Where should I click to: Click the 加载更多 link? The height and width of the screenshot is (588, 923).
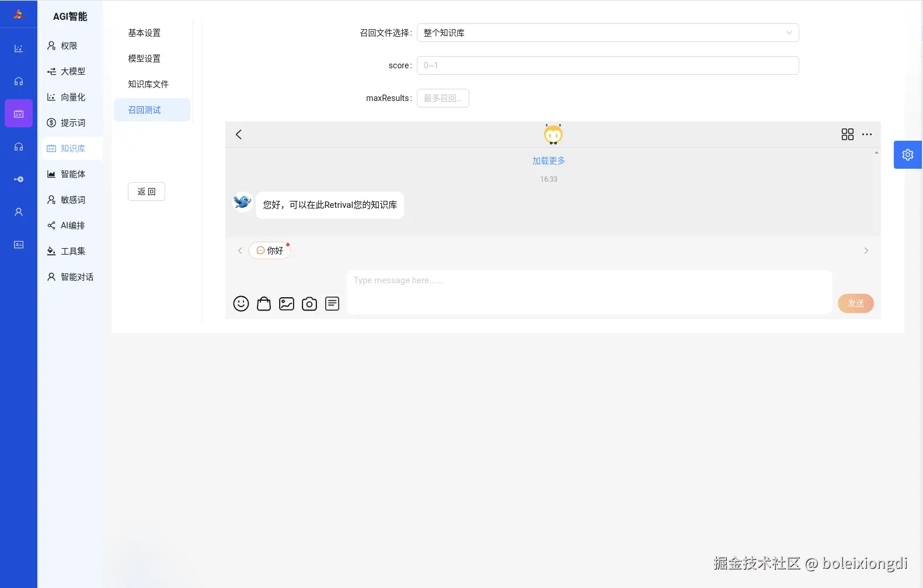(x=549, y=161)
